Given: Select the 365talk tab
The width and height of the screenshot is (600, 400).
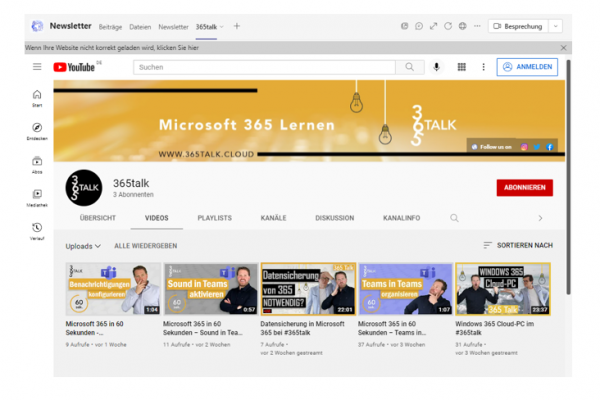Looking at the screenshot, I should pos(206,27).
